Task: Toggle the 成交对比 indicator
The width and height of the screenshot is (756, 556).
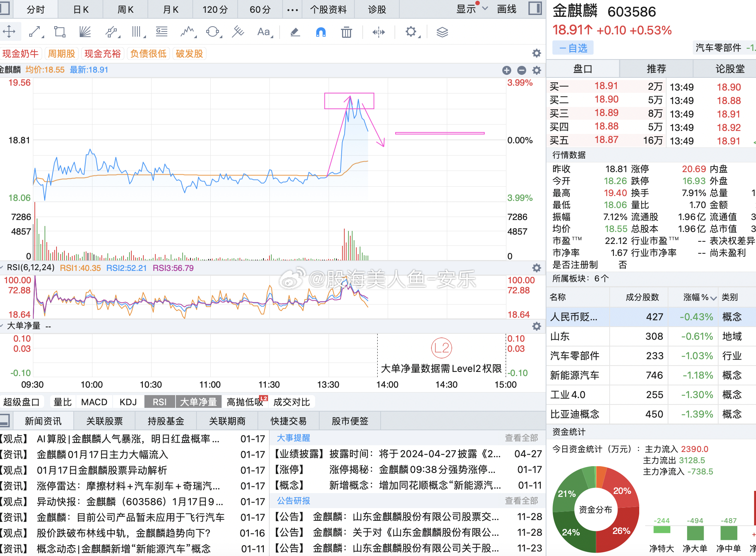Action: (x=292, y=402)
